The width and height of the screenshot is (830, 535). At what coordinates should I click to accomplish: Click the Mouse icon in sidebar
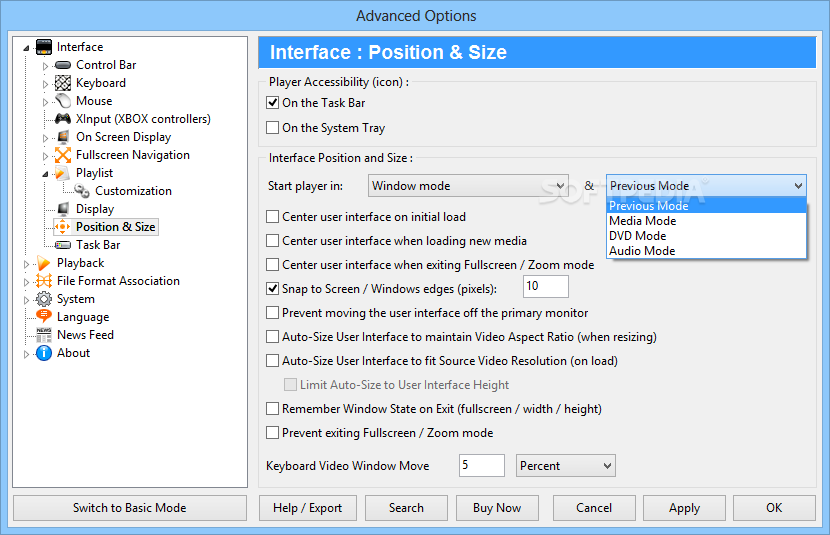click(63, 101)
